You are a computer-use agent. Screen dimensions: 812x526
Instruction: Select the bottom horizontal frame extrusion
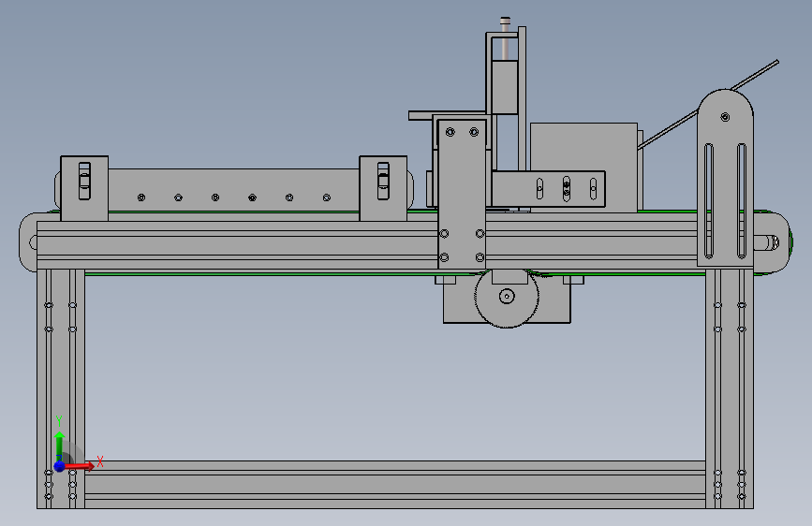tap(395, 484)
